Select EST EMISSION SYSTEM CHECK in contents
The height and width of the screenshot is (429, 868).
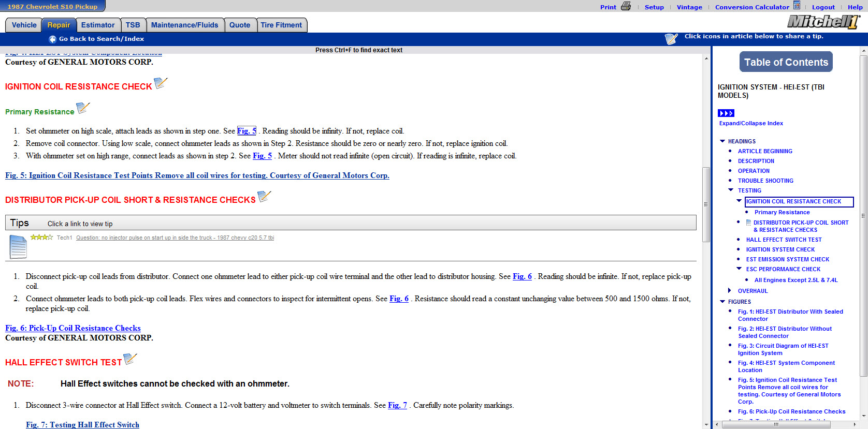click(x=788, y=259)
